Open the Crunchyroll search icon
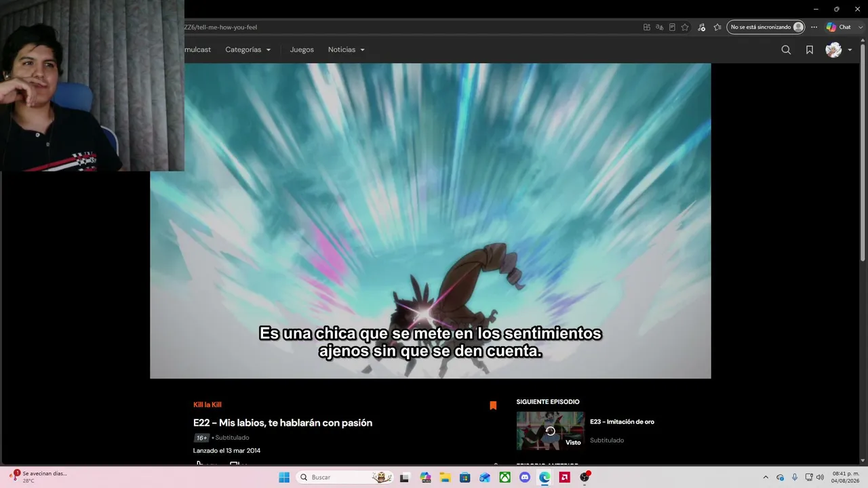Viewport: 868px width, 488px height. [786, 49]
